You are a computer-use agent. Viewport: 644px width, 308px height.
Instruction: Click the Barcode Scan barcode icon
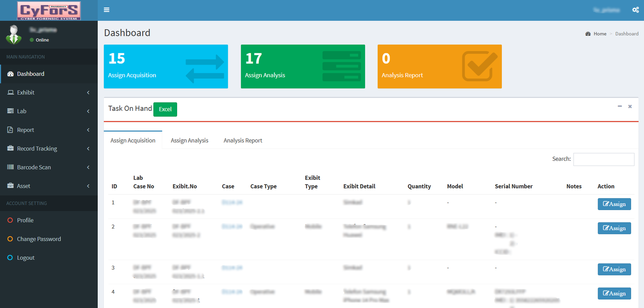(x=10, y=167)
